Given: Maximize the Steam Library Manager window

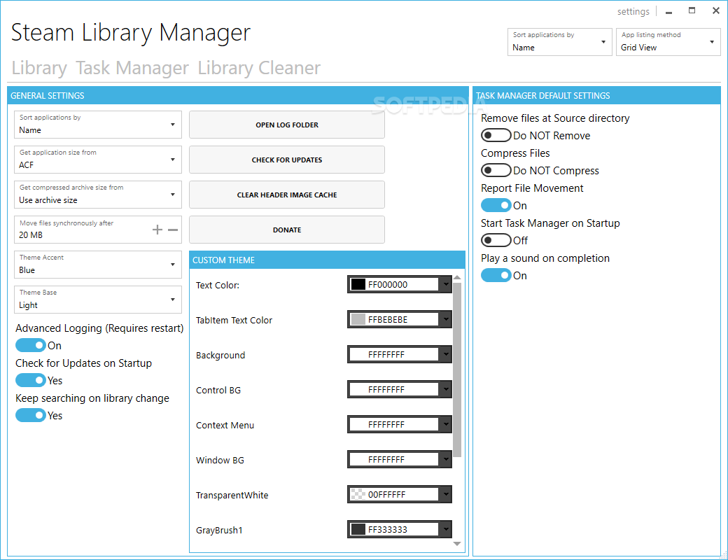Looking at the screenshot, I should click(692, 10).
